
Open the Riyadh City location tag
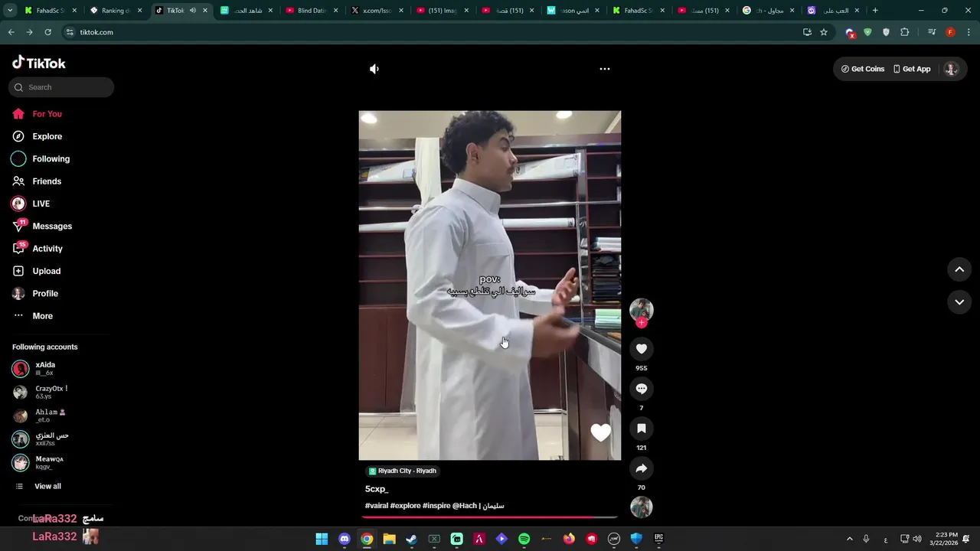pos(403,471)
